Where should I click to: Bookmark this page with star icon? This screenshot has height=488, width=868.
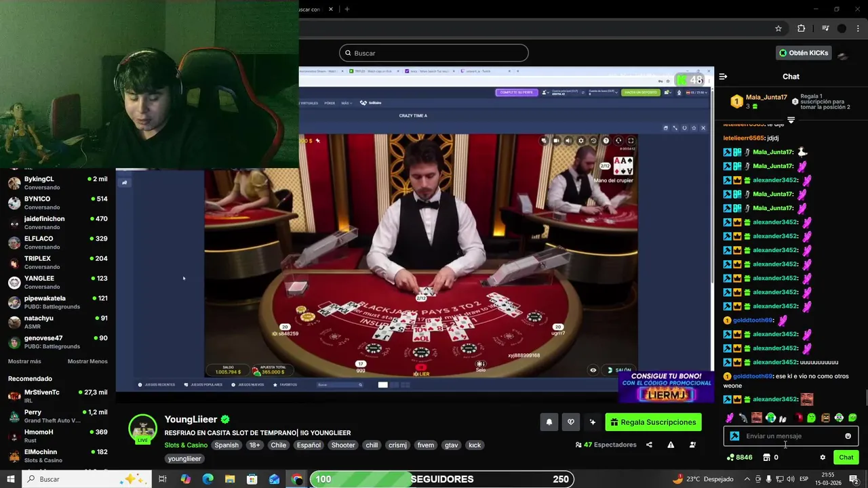(778, 28)
